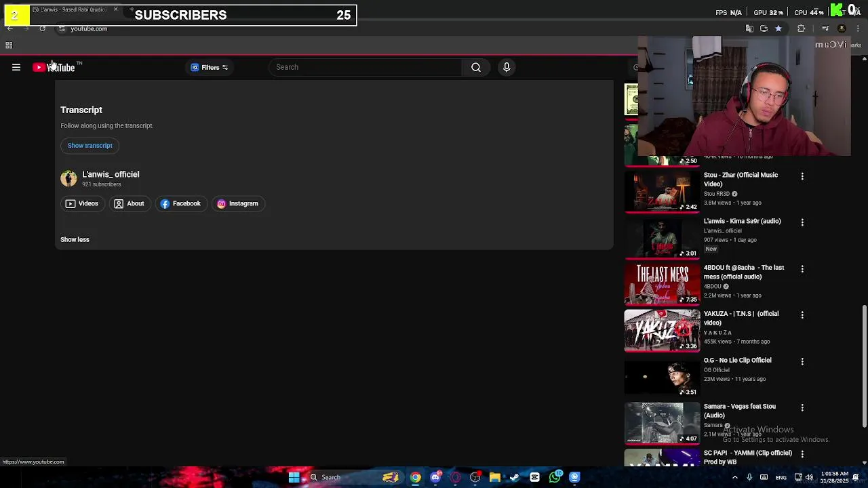Open Steam from the taskbar
This screenshot has height=488, width=868.
515,477
